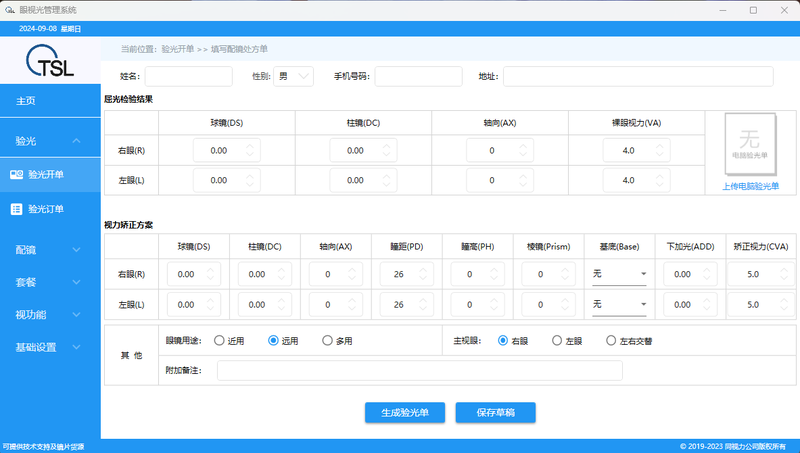The image size is (800, 453).
Task: Click right eye 下加光(ADD) field
Action: coord(690,274)
